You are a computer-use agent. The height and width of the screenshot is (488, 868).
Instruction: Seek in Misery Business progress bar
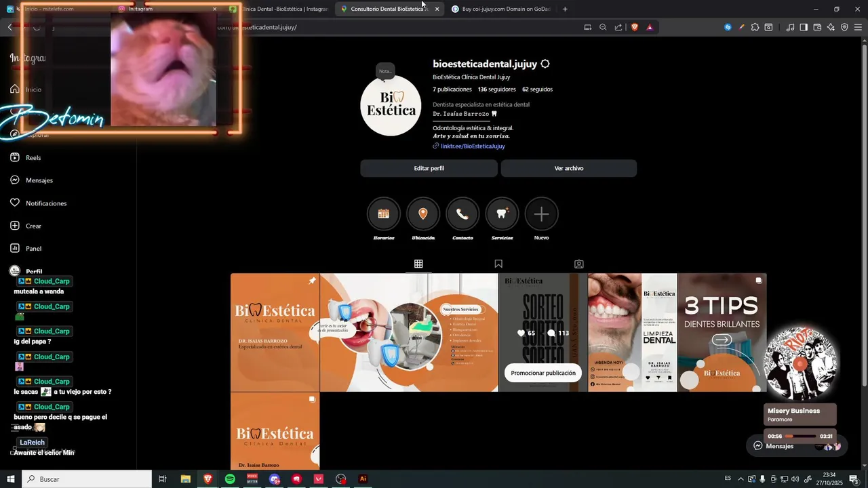(x=801, y=436)
